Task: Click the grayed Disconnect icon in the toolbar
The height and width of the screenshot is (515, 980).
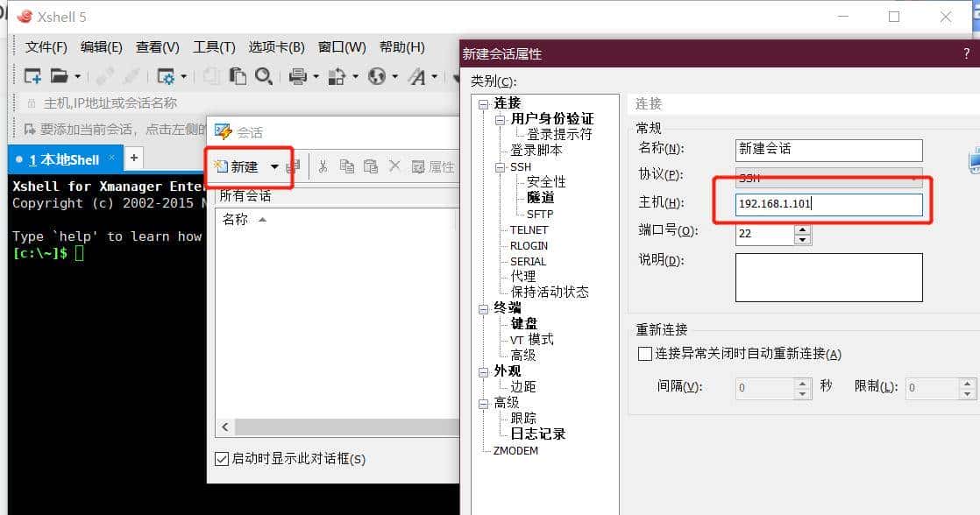Action: pyautogui.click(x=131, y=76)
